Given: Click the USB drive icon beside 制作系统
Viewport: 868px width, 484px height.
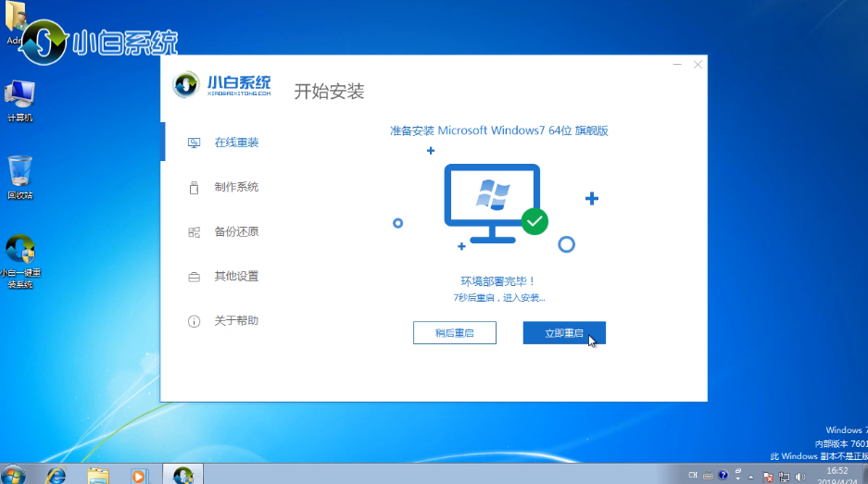Looking at the screenshot, I should (194, 188).
